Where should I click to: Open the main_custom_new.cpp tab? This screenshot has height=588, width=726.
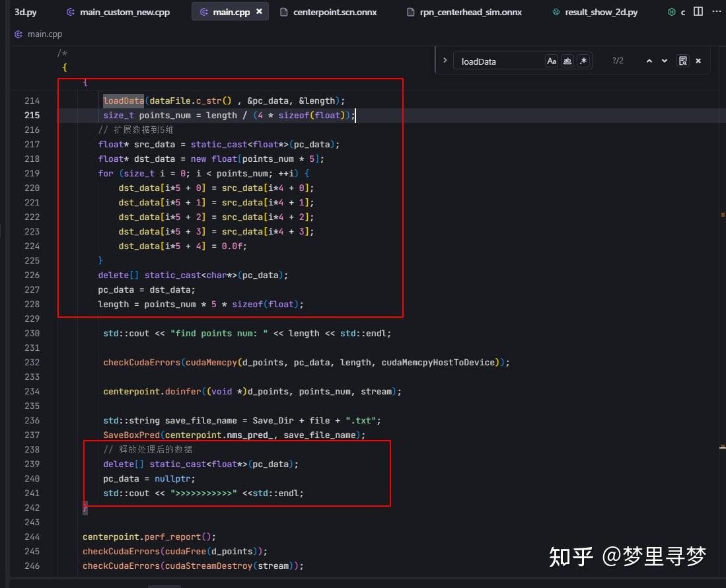pos(118,12)
